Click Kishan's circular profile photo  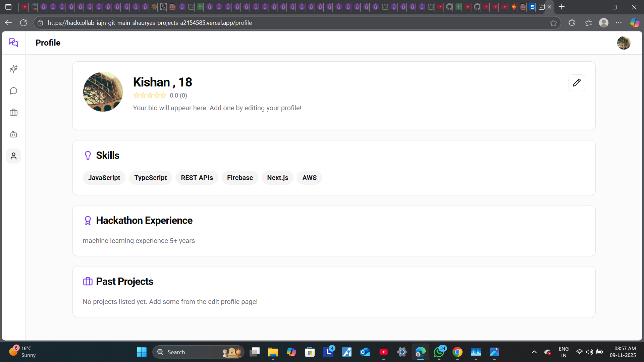[x=103, y=92]
